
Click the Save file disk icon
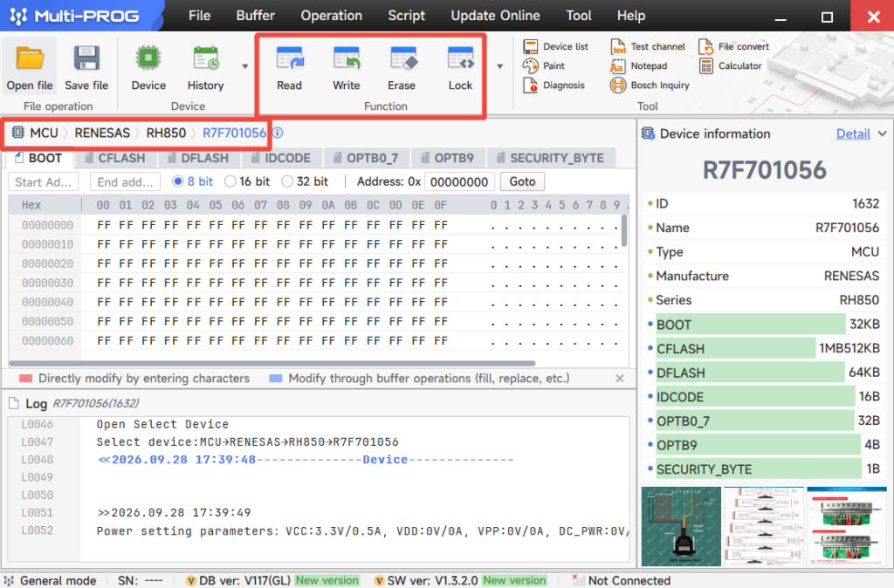86,59
